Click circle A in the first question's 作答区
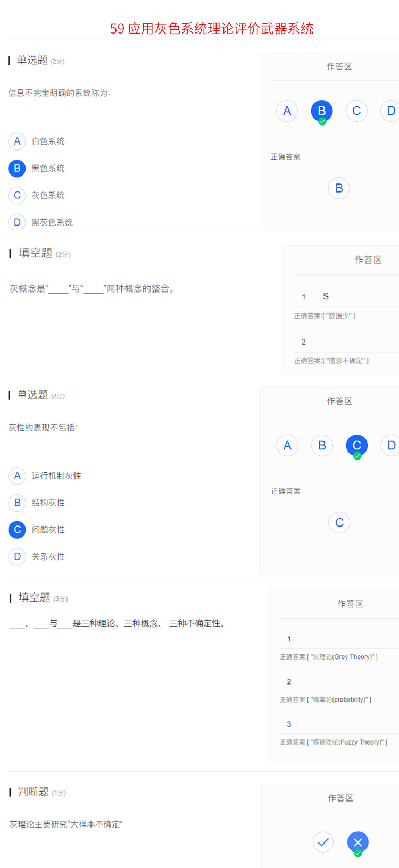The width and height of the screenshot is (399, 868). point(287,111)
